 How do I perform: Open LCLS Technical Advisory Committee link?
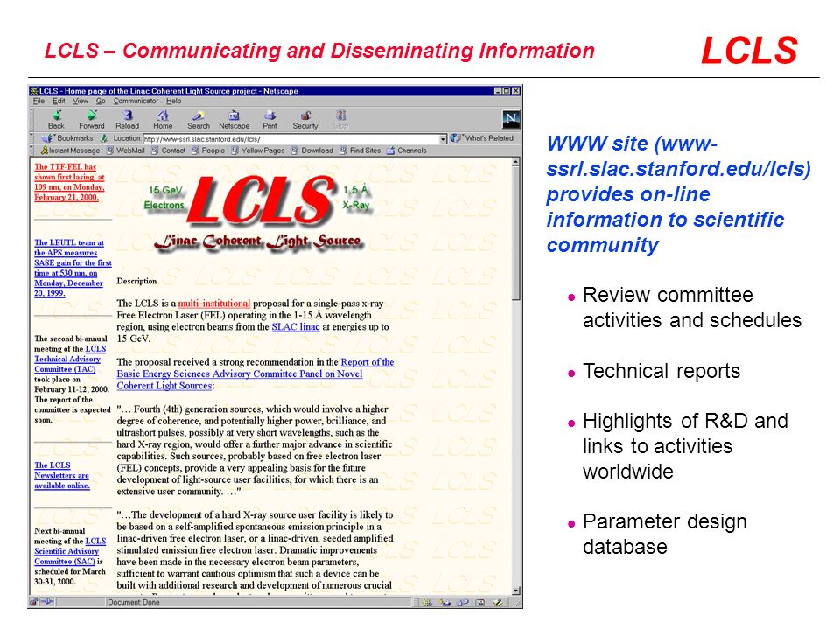70,359
